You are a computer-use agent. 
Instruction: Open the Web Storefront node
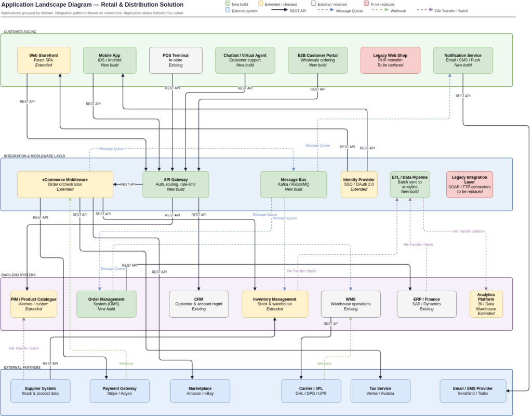click(43, 60)
